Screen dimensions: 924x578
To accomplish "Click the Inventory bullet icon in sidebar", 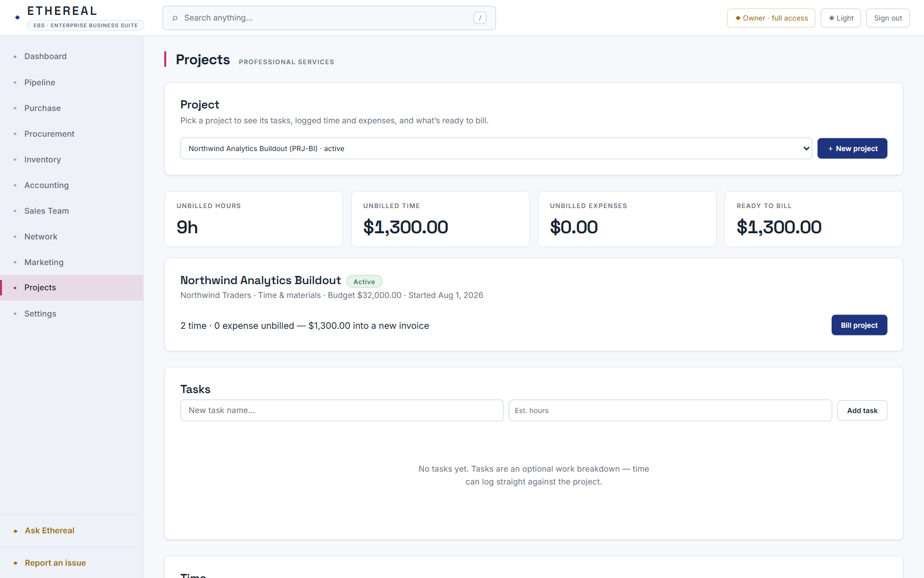I will (x=15, y=159).
